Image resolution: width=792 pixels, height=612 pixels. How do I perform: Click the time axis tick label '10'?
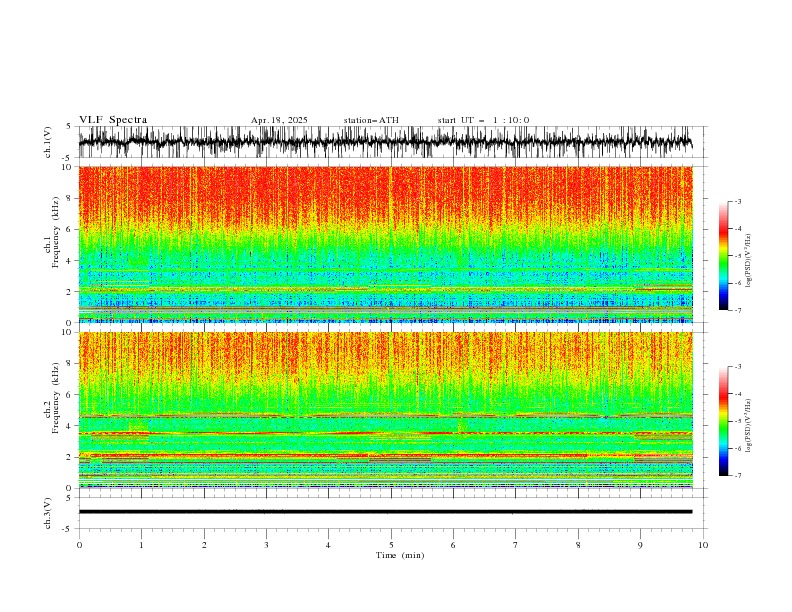tap(703, 545)
